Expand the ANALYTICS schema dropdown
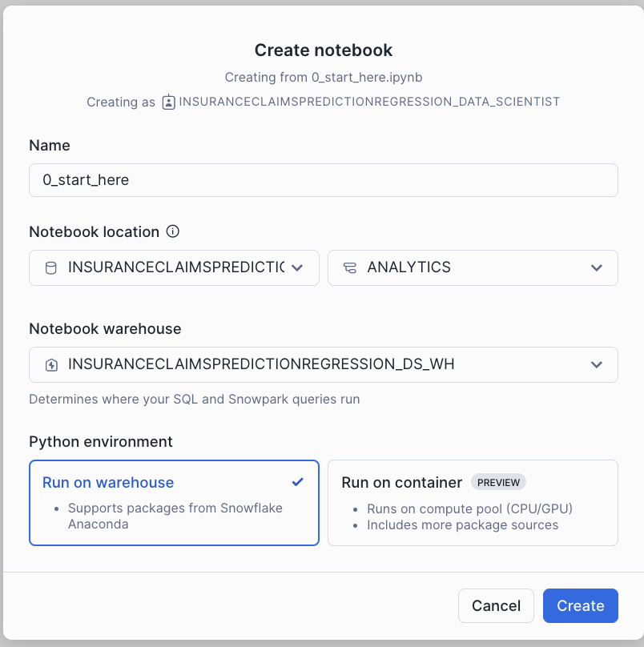Image resolution: width=644 pixels, height=647 pixels. pos(597,267)
